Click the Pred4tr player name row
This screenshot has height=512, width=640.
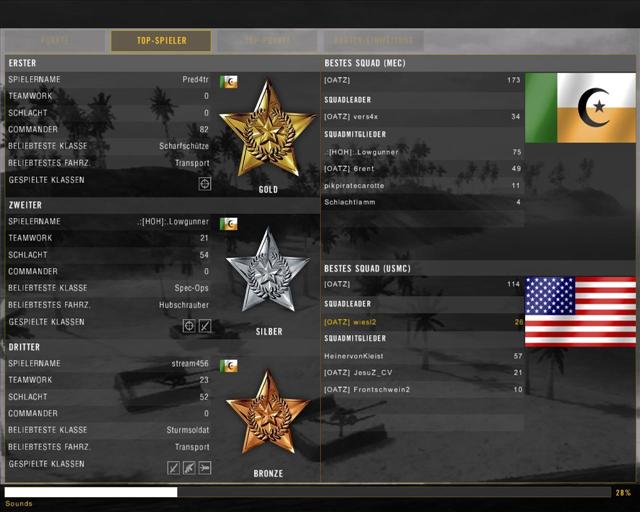tap(108, 79)
